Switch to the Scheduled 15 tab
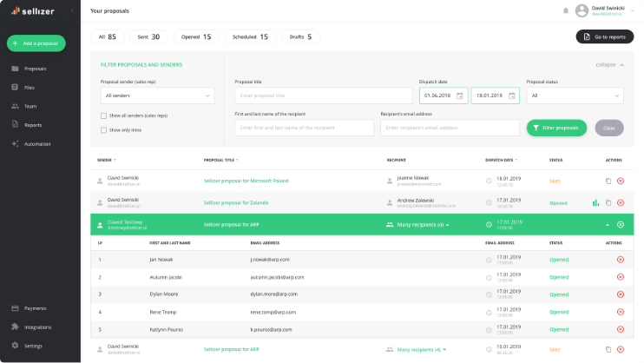 point(250,36)
